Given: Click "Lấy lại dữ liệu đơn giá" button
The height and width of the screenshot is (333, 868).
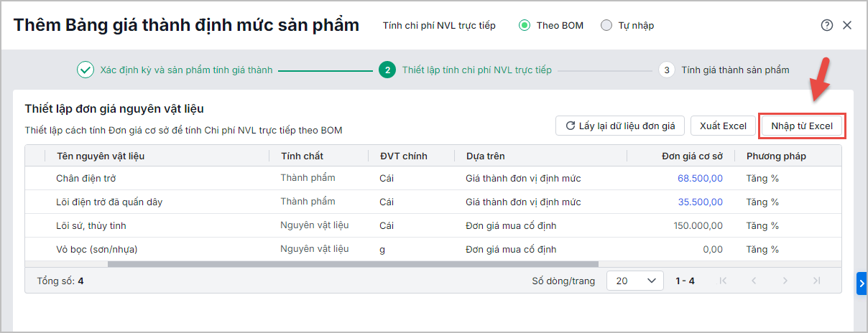Looking at the screenshot, I should click(x=620, y=126).
